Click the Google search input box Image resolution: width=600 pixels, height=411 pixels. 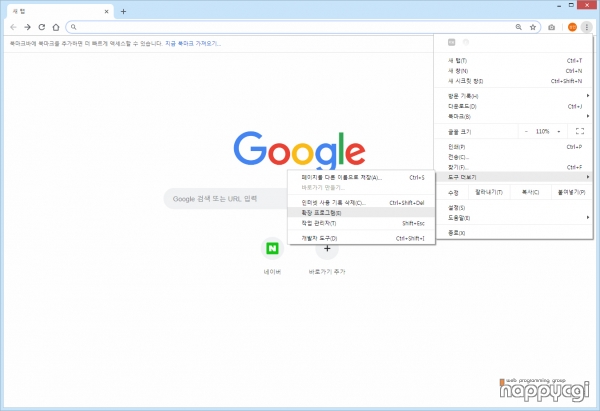click(x=226, y=199)
